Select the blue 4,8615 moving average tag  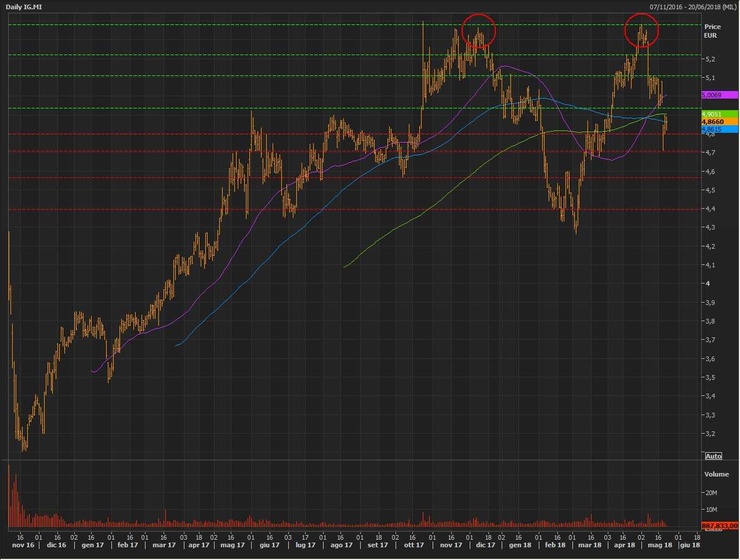pos(720,129)
